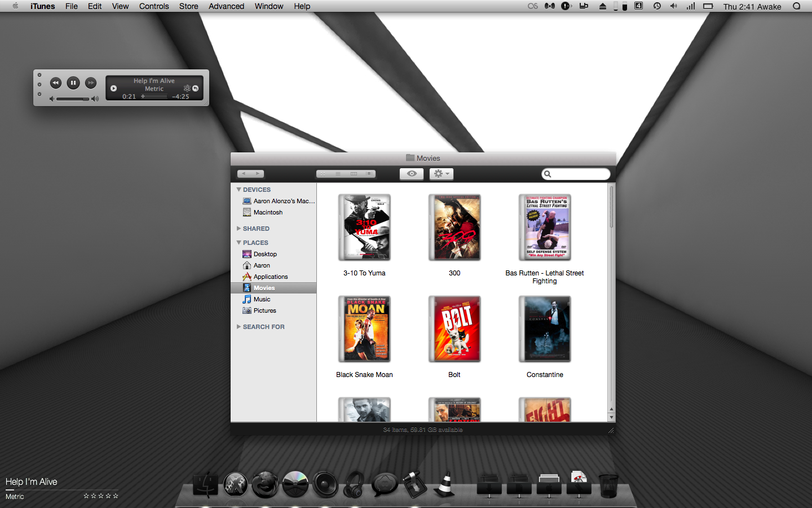
Task: Select Bas Rutten Lethal Street Fighting cover
Action: tap(545, 227)
